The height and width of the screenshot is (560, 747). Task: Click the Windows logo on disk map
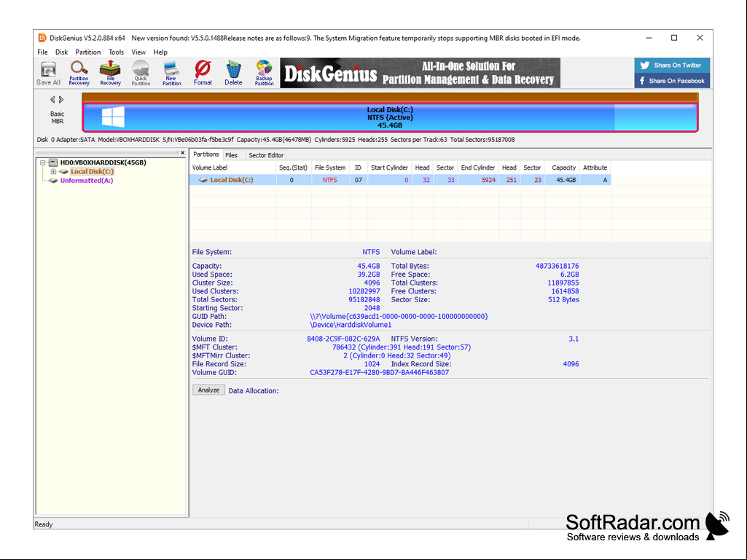(114, 117)
